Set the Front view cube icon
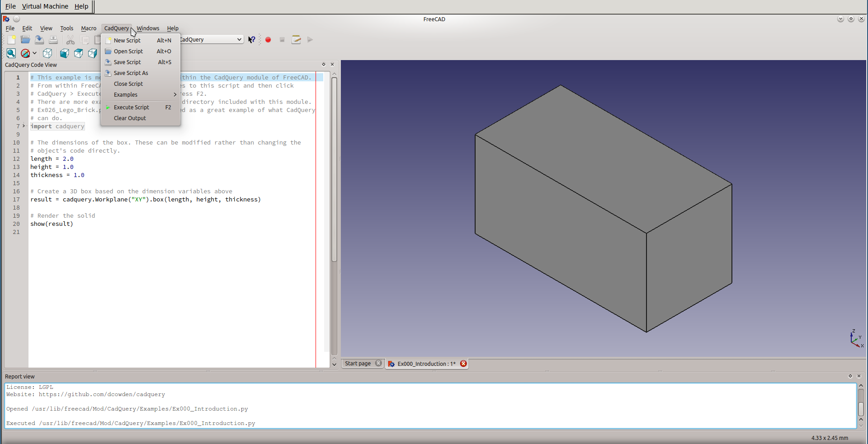 [65, 53]
